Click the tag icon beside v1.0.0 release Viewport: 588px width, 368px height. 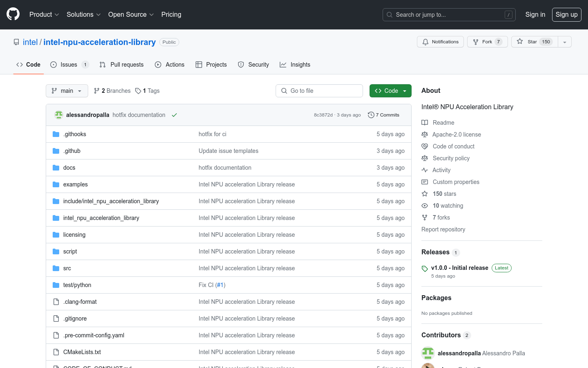pos(425,269)
